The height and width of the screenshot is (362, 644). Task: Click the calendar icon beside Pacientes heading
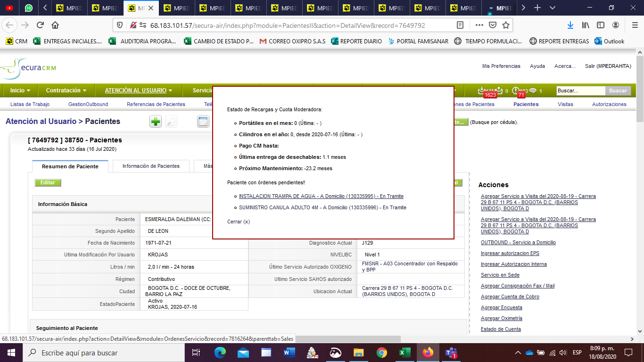pyautogui.click(x=203, y=122)
